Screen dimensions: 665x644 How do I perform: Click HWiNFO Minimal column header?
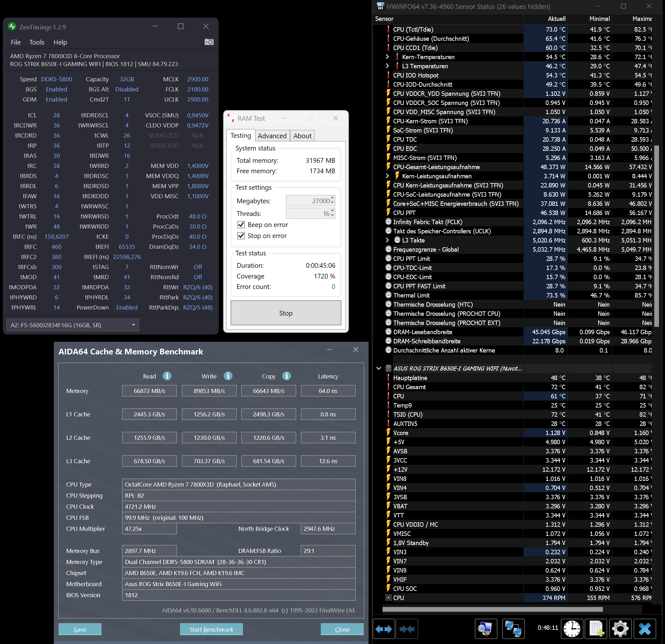[589, 19]
